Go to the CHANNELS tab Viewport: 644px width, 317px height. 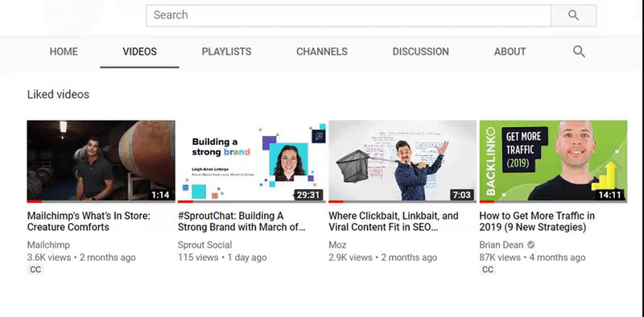coord(322,51)
